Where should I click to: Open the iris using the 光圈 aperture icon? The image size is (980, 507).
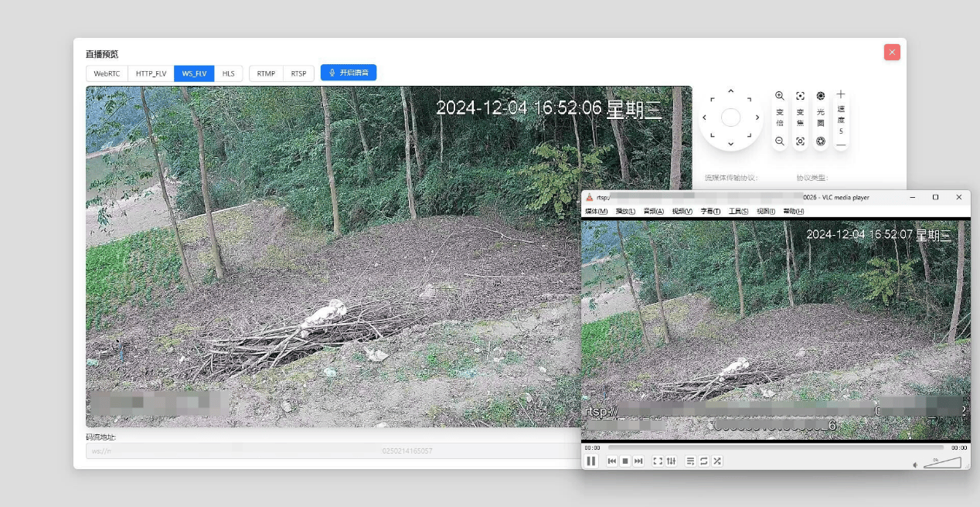click(x=820, y=96)
